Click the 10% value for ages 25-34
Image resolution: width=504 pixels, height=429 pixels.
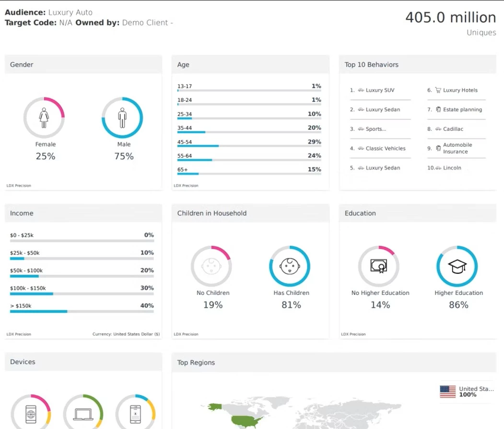coord(315,114)
